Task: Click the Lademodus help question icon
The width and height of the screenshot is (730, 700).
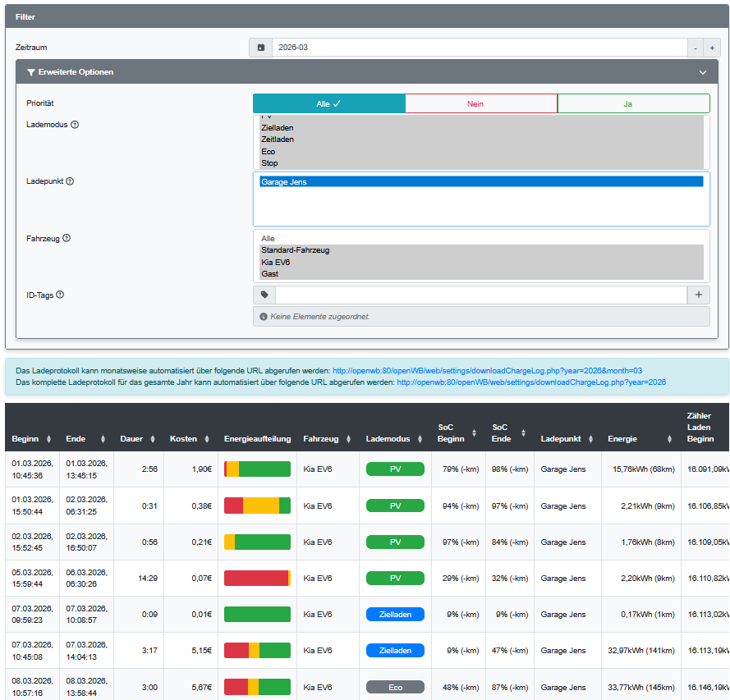Action: [x=75, y=125]
